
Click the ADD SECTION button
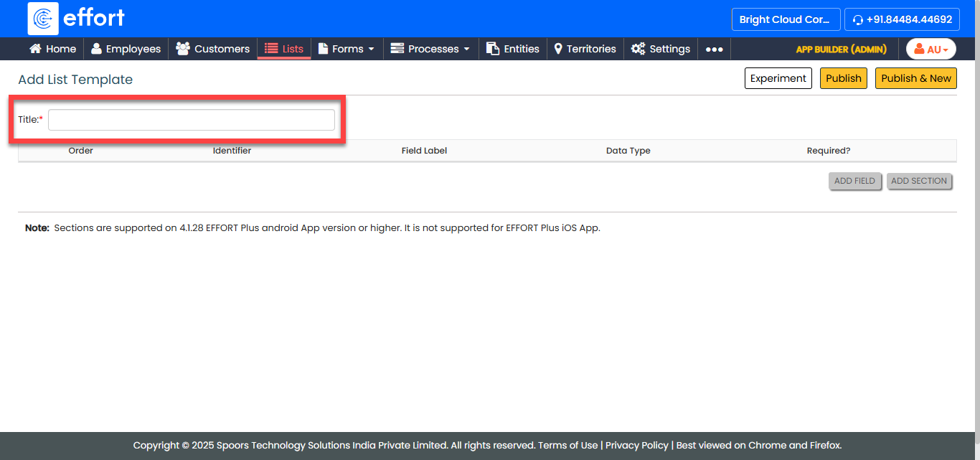(919, 181)
